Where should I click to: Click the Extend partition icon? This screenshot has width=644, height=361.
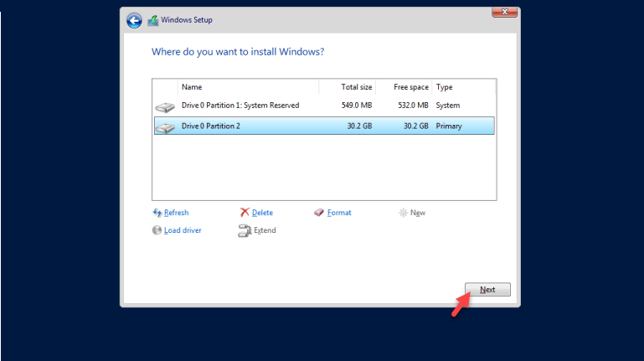(x=245, y=231)
